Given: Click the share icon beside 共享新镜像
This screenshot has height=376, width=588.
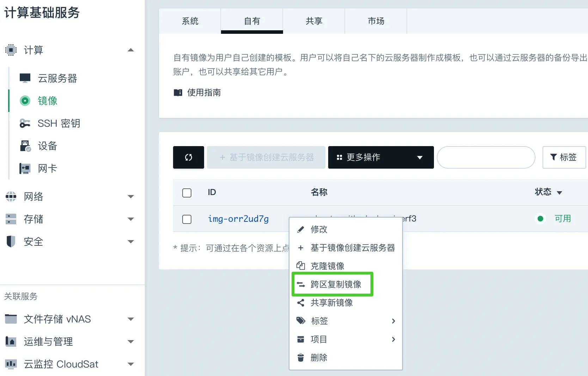Looking at the screenshot, I should coord(301,303).
